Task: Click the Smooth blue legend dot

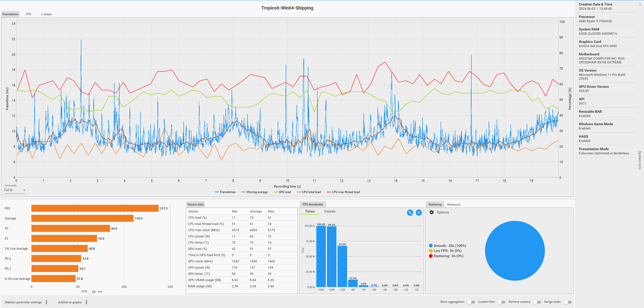Action: point(430,246)
